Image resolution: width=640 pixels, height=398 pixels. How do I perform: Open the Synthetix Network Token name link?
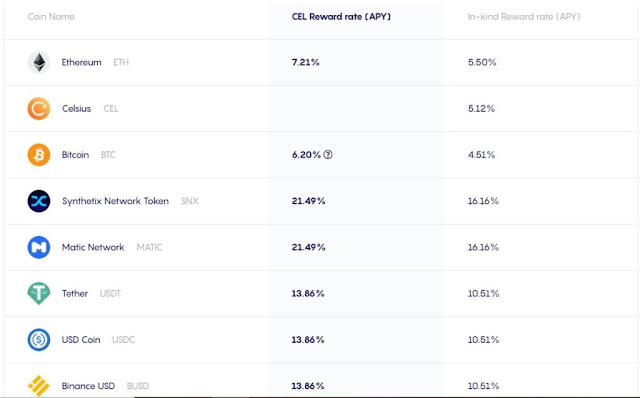coord(115,201)
